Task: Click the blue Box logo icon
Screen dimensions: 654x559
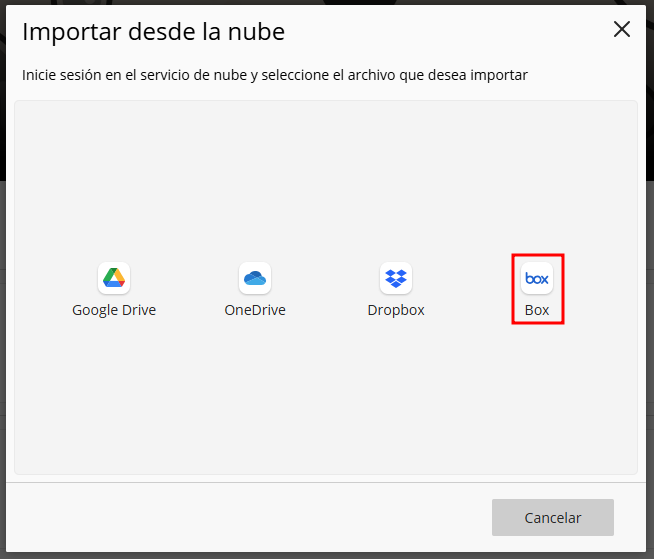Action: point(537,278)
